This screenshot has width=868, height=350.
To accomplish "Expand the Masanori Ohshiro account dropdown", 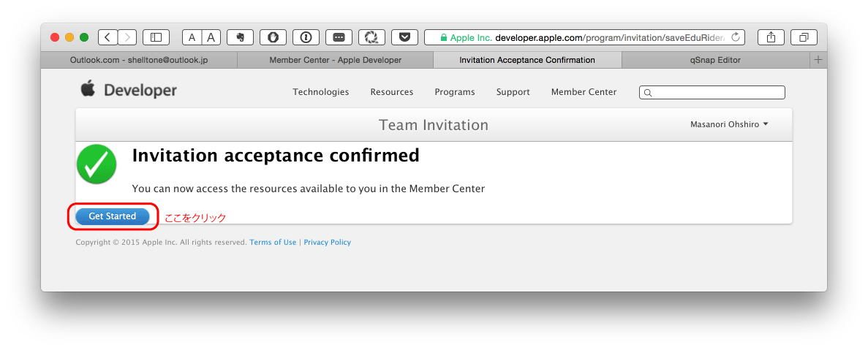I will pyautogui.click(x=729, y=124).
